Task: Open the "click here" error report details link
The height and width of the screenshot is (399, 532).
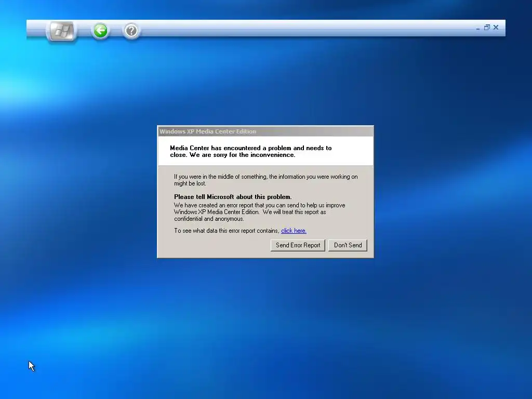Action: [294, 231]
